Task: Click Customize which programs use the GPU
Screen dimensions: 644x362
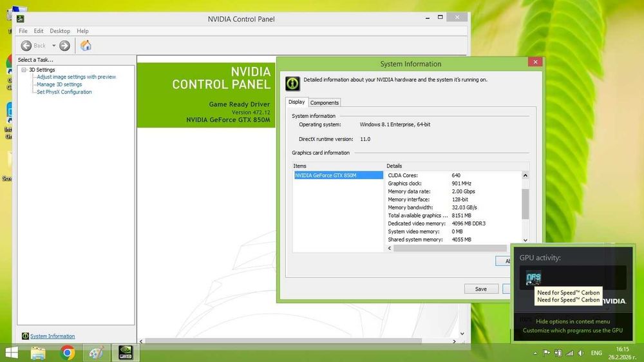Action: click(573, 330)
